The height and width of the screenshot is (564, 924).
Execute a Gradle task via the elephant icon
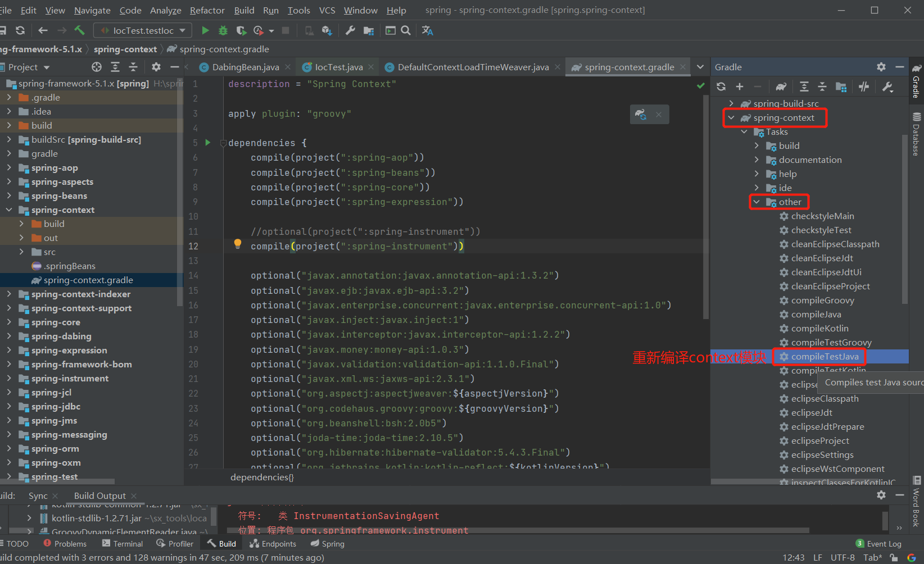[781, 87]
